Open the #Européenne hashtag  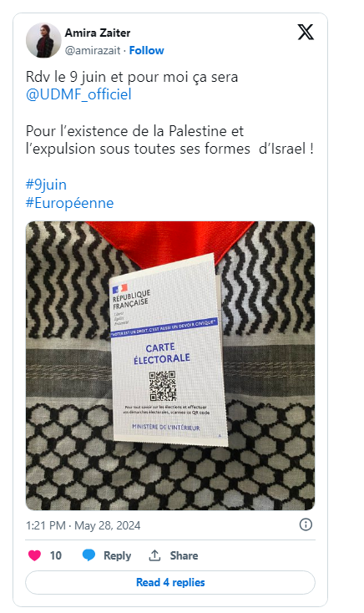69,203
